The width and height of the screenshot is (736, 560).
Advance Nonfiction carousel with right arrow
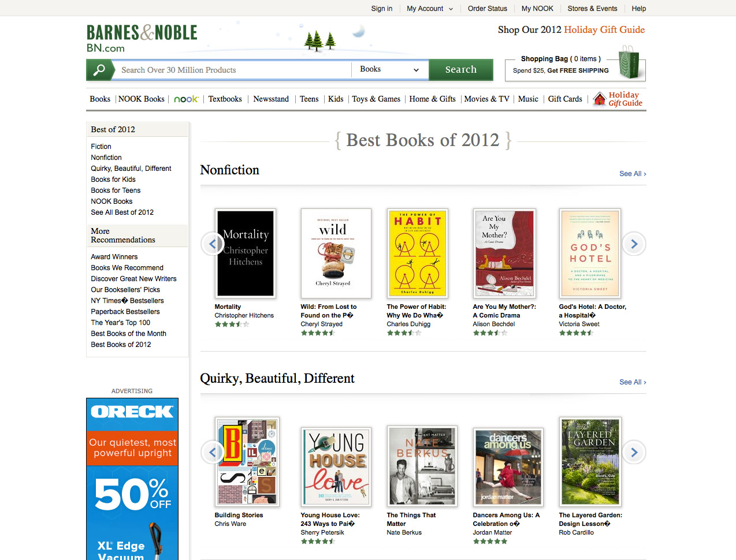click(634, 244)
